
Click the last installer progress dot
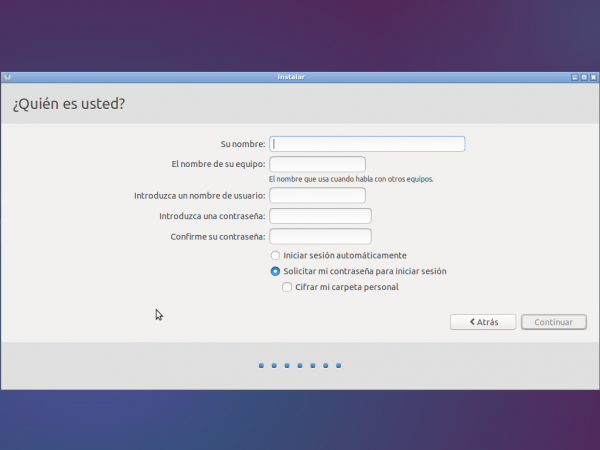click(339, 366)
